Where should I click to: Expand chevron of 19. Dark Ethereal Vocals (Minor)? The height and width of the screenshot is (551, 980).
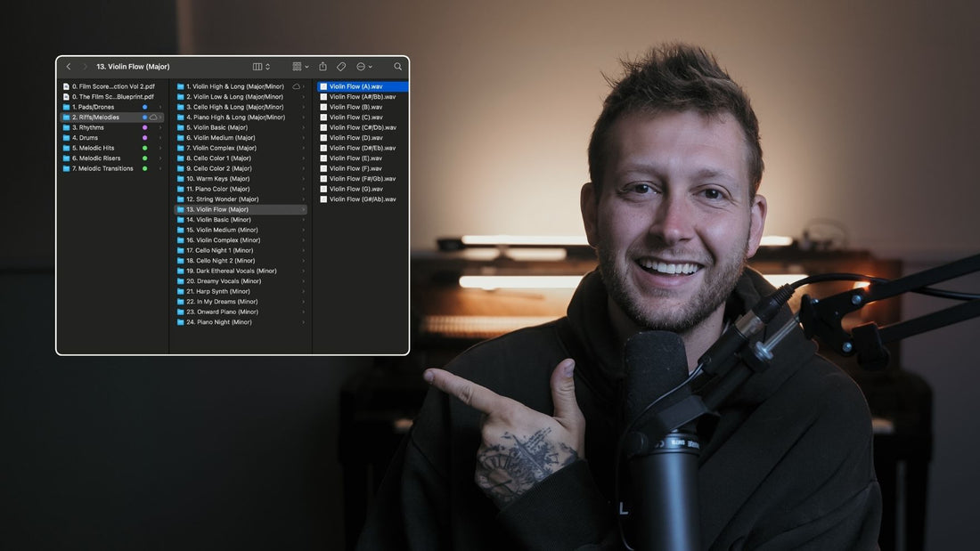(304, 271)
